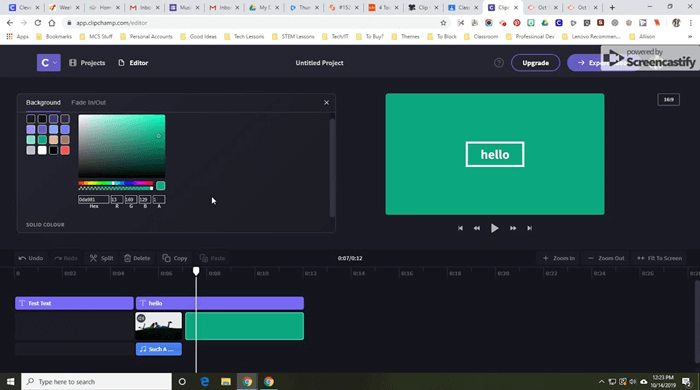The image size is (700, 390).
Task: Select the Such A... audio clip
Action: point(158,349)
